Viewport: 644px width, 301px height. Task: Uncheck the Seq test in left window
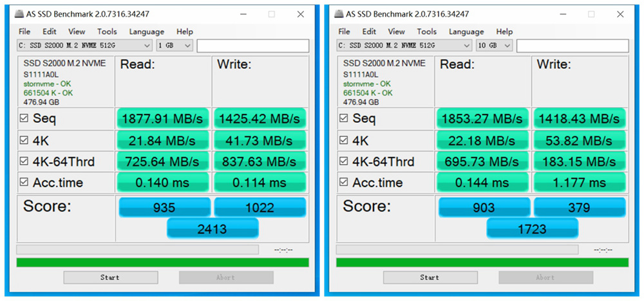click(x=24, y=118)
